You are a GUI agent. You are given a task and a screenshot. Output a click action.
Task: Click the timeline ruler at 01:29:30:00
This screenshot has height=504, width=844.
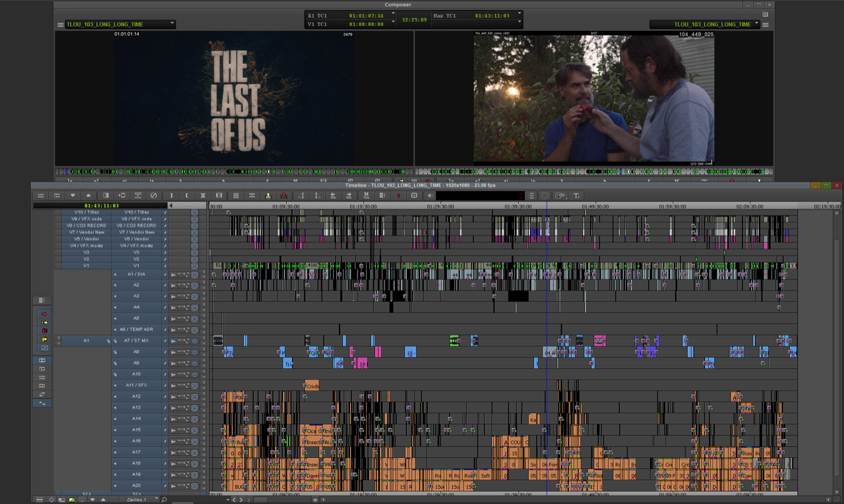click(440, 206)
